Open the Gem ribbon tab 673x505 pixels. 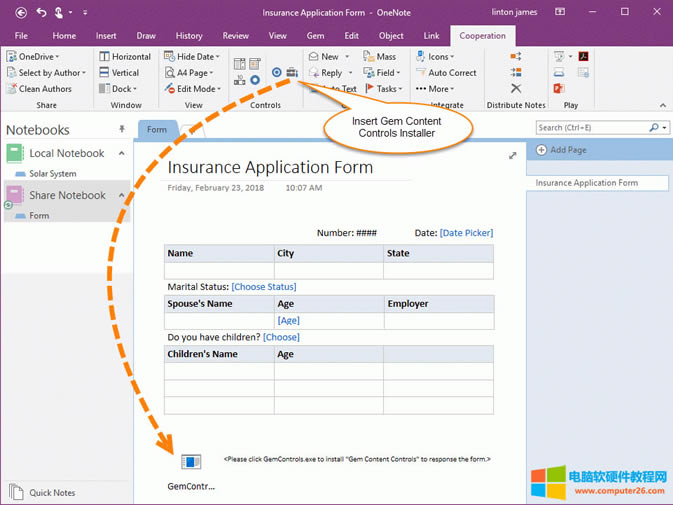[315, 36]
